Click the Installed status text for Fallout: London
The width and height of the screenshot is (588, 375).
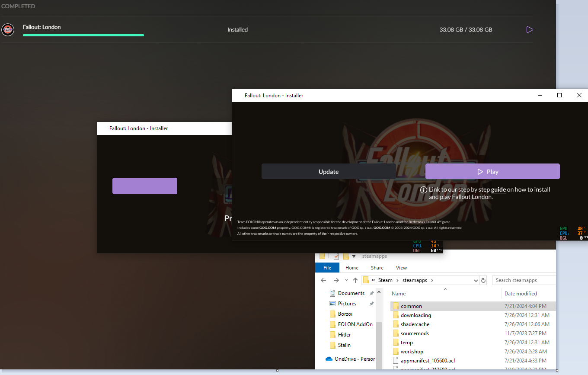[238, 30]
